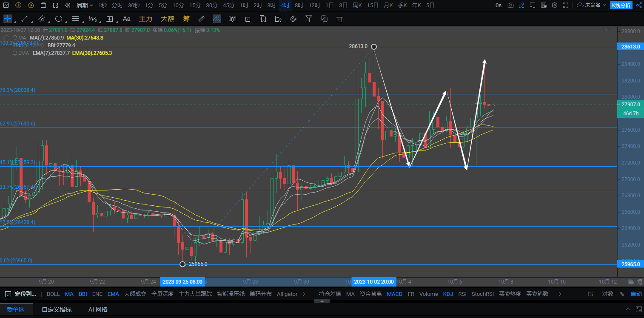This screenshot has height=318, width=644.
Task: Click the blue pencil edit icon
Action: point(521,5)
